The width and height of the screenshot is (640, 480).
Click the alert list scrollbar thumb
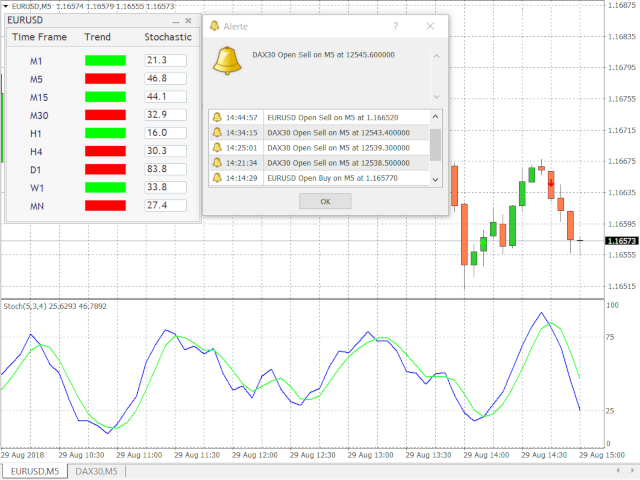tap(436, 145)
